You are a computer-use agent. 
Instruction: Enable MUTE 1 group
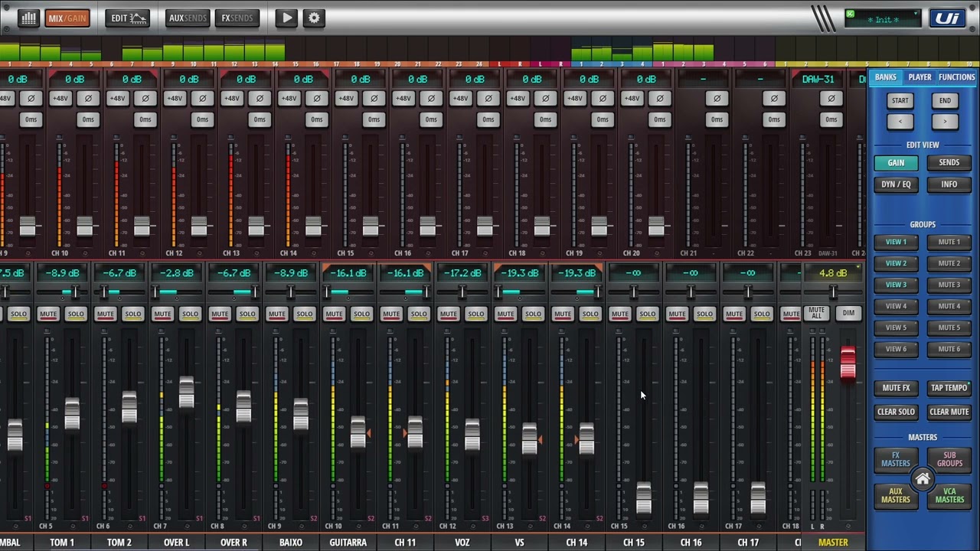tap(949, 242)
